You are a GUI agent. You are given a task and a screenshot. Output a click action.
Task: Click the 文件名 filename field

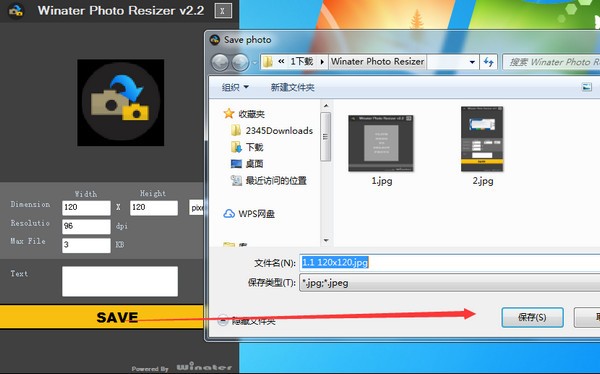point(450,263)
